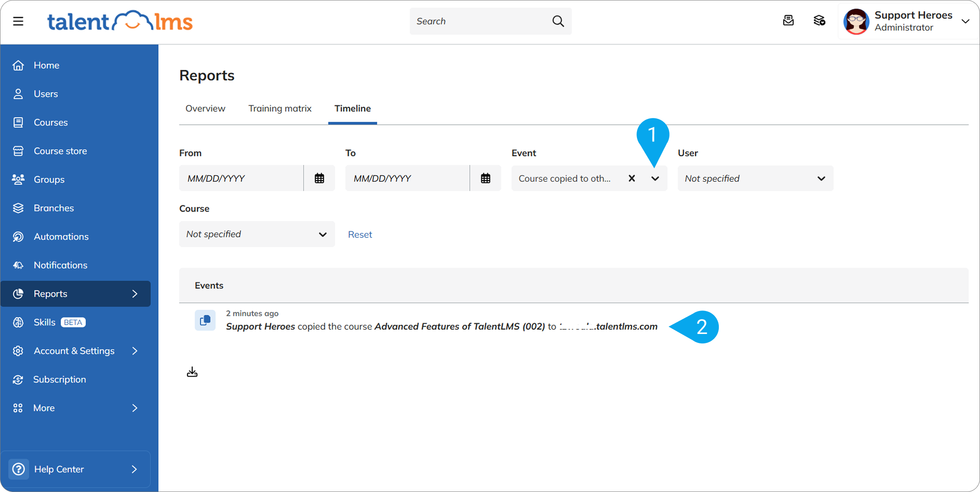Click the Skills BETA badge
Screen dimensions: 980x492
(x=73, y=322)
